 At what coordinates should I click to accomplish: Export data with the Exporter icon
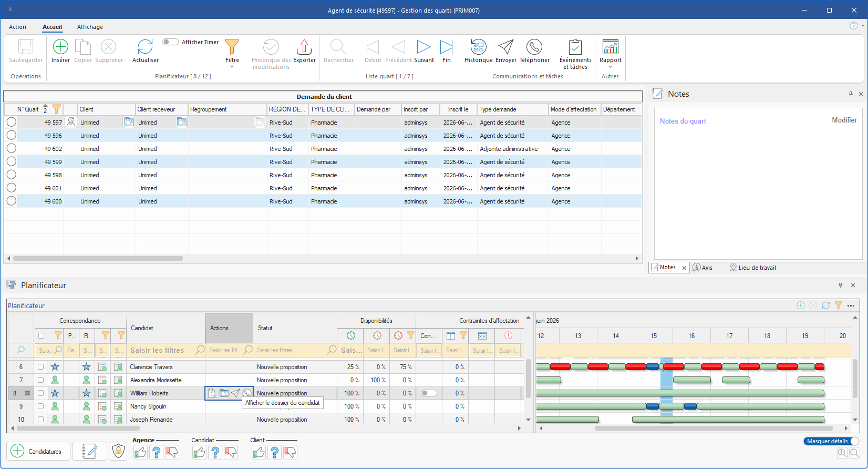pos(304,47)
